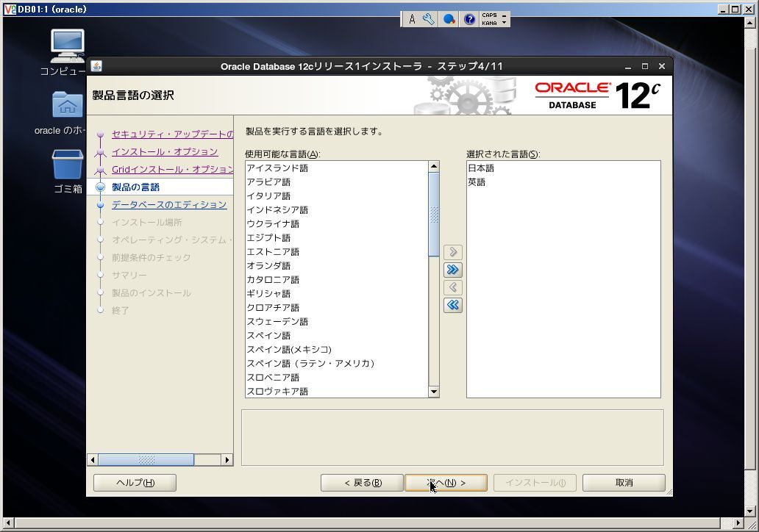Open the インストール・オプション step link

165,152
